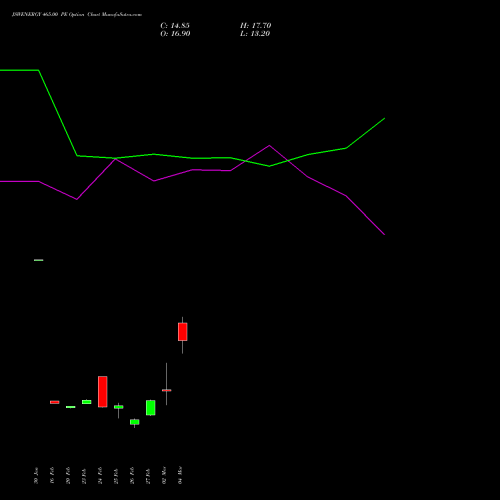Select the thin green candle above 20 Feb
Image resolution: width=500 pixels, height=500 pixels.
71,407
